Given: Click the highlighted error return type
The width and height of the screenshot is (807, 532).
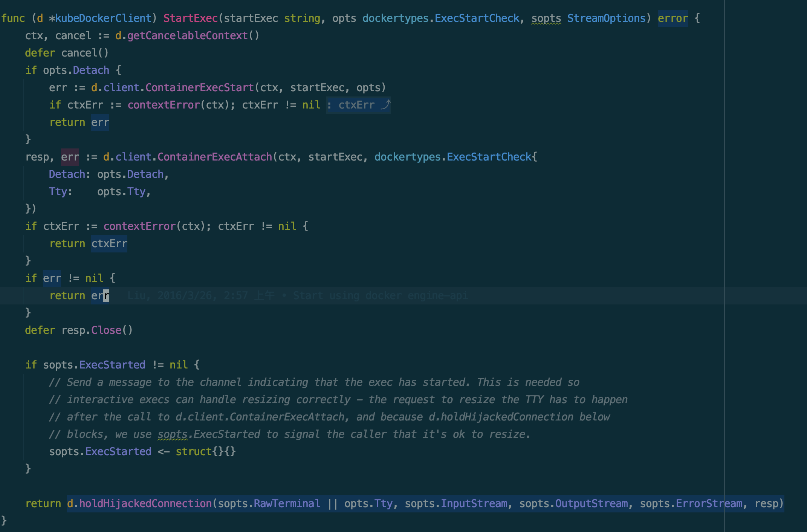Looking at the screenshot, I should pyautogui.click(x=672, y=18).
